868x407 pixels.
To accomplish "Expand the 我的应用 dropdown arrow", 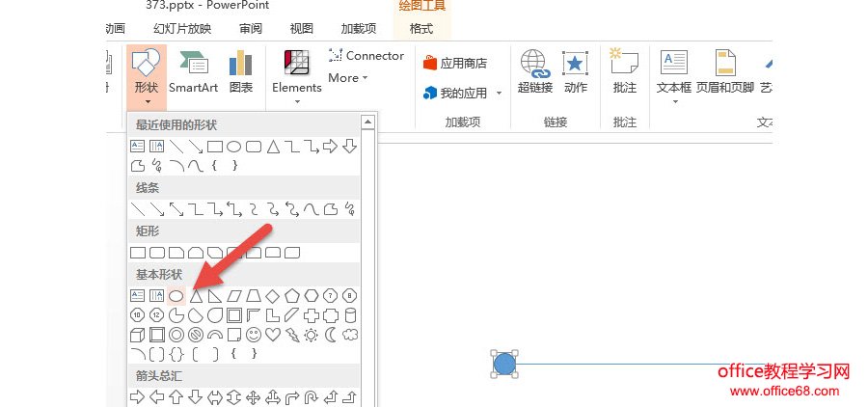I will click(499, 93).
